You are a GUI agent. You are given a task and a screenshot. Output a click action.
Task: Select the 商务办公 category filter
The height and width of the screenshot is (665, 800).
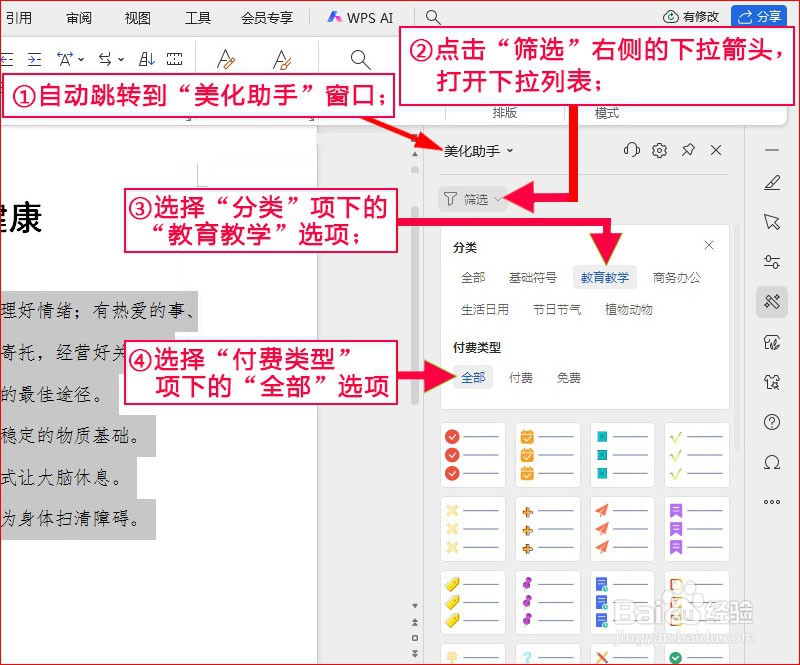(x=678, y=278)
